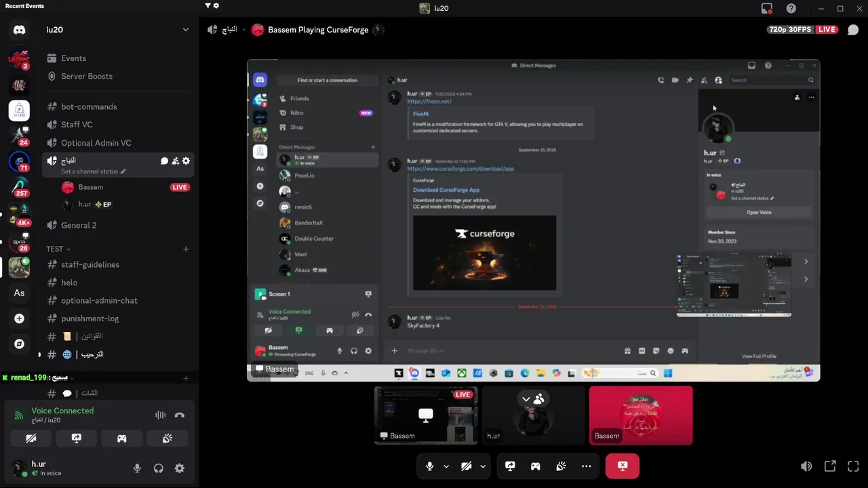The width and height of the screenshot is (868, 488).
Task: Mute microphone beside the h.ur user panel
Action: pos(137,468)
